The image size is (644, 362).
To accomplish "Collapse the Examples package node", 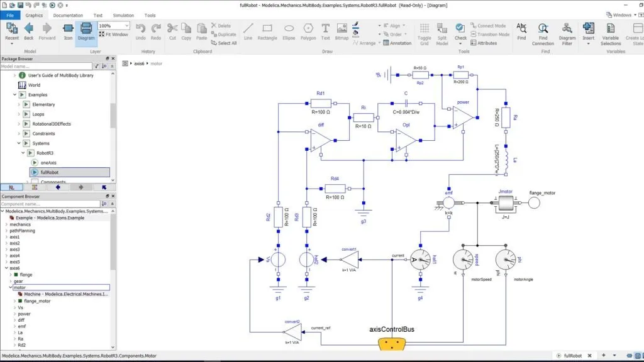I will point(14,95).
